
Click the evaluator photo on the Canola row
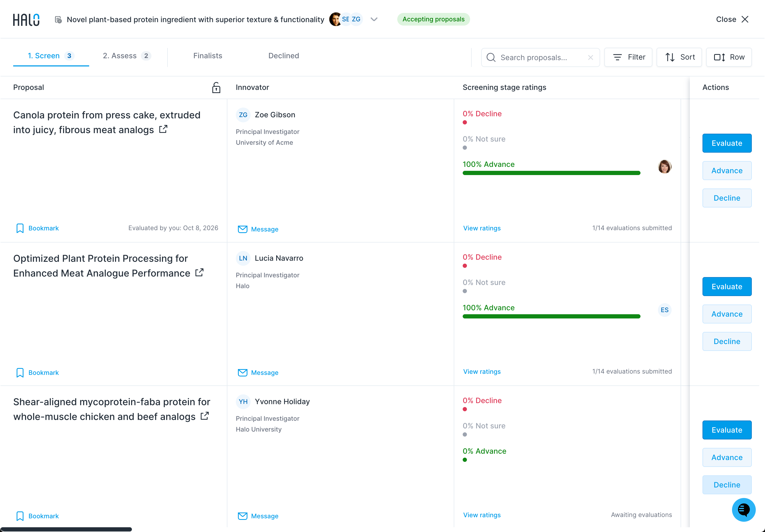pos(664,166)
